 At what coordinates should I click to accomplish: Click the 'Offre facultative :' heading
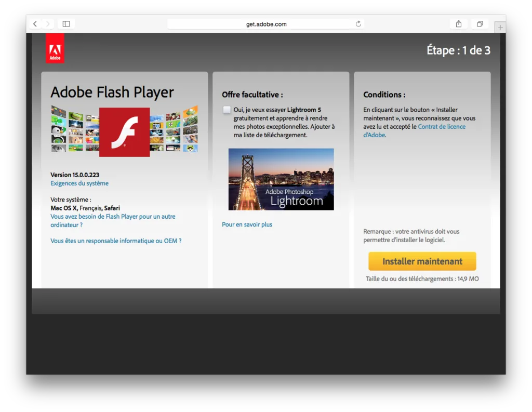pos(252,95)
